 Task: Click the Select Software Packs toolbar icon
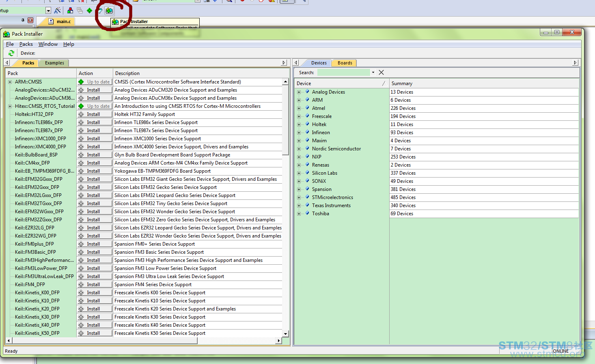pyautogui.click(x=99, y=11)
